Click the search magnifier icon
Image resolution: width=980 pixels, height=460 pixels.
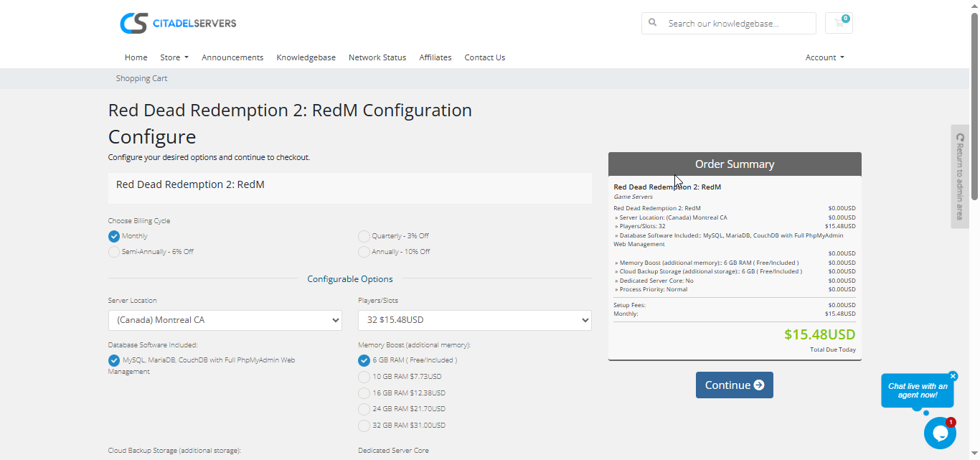(653, 23)
